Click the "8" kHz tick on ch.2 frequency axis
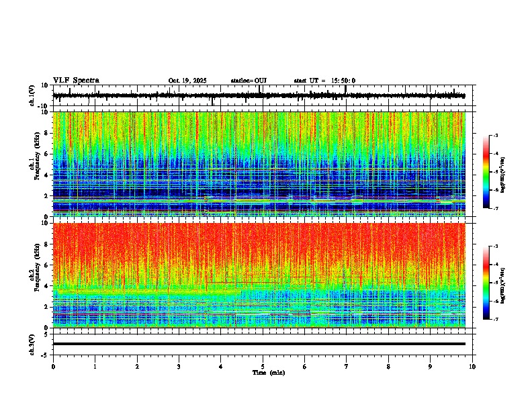Screen dimensions: 532x411 (46, 244)
